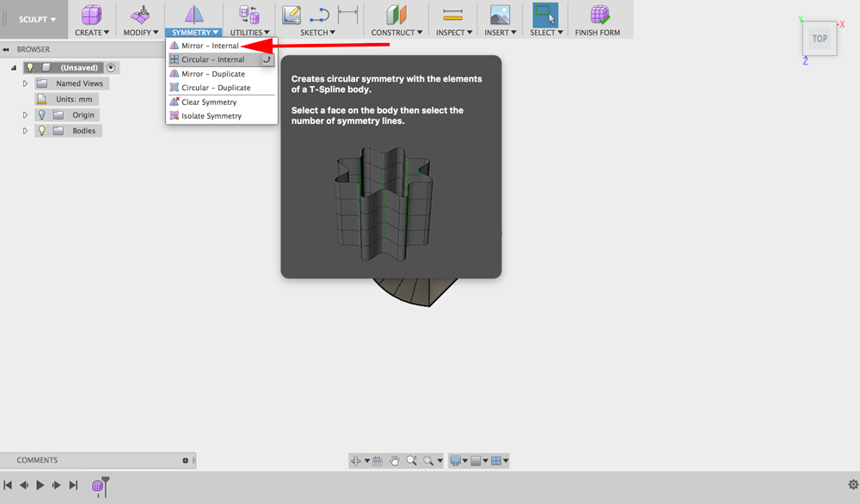Toggle the Origin folder lightbulb
The width and height of the screenshot is (860, 504).
(x=41, y=114)
